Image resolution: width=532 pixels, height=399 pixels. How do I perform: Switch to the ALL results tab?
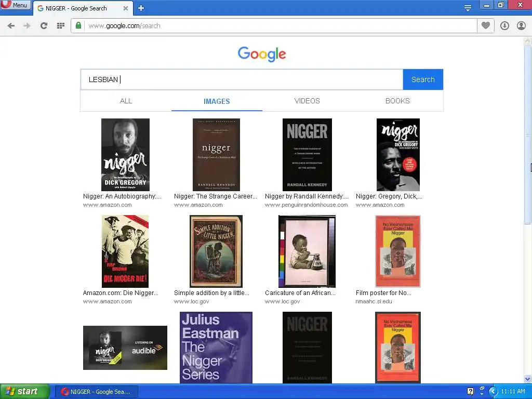[x=126, y=101]
